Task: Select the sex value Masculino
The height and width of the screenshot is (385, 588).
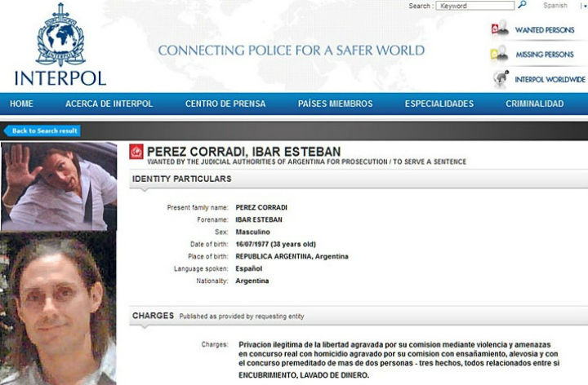Action: coord(252,232)
